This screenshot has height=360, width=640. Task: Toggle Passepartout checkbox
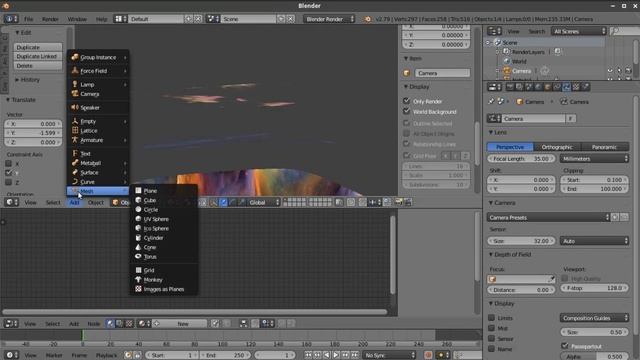565,346
